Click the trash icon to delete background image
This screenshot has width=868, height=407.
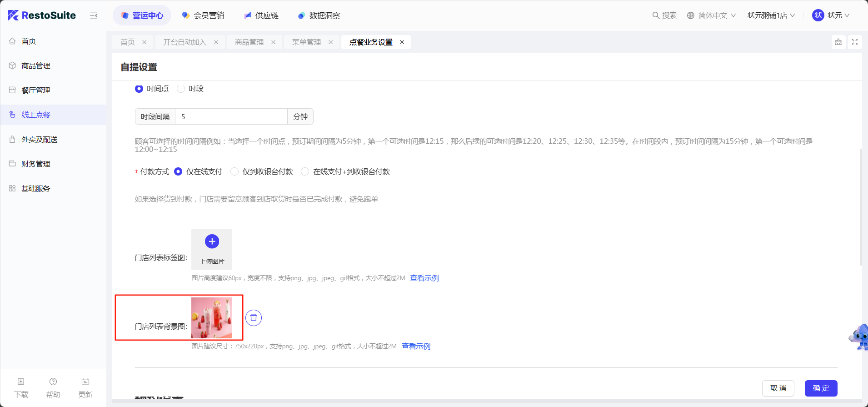click(254, 317)
